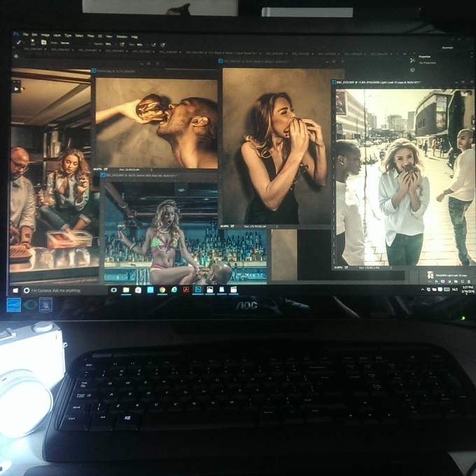Open Internet Explorer from the taskbar
This screenshot has width=476, height=476.
point(174,290)
